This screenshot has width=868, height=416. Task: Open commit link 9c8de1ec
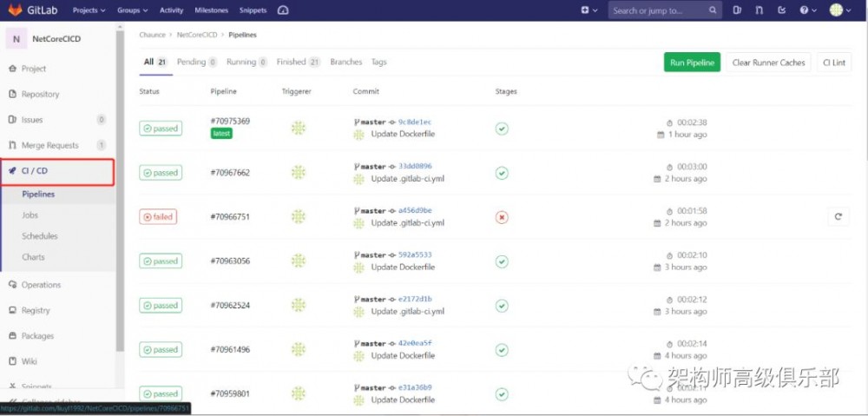pyautogui.click(x=414, y=122)
